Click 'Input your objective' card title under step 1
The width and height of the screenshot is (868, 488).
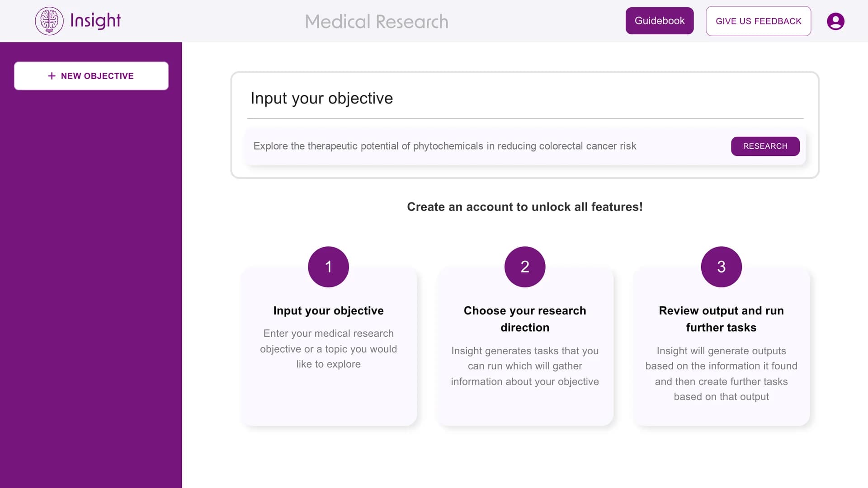[328, 311]
